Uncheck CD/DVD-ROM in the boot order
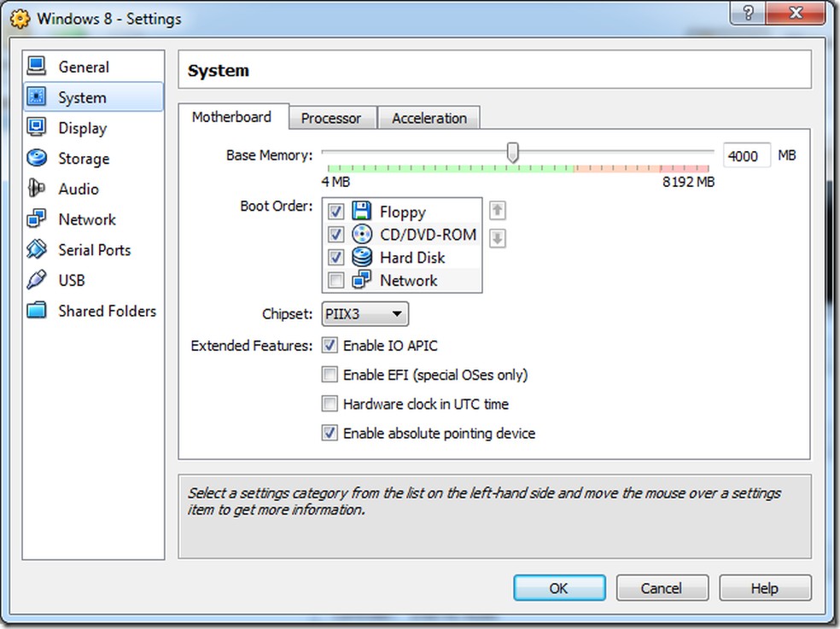840x629 pixels. click(x=335, y=235)
